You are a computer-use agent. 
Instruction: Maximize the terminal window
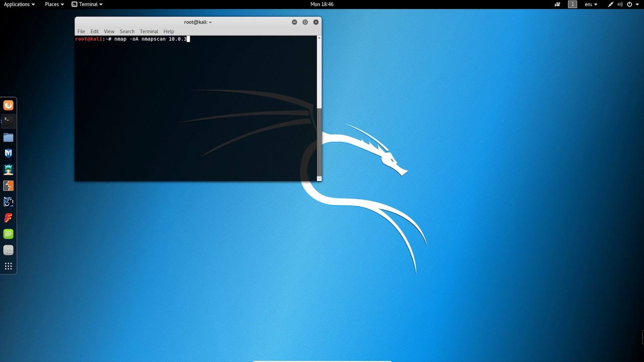305,22
